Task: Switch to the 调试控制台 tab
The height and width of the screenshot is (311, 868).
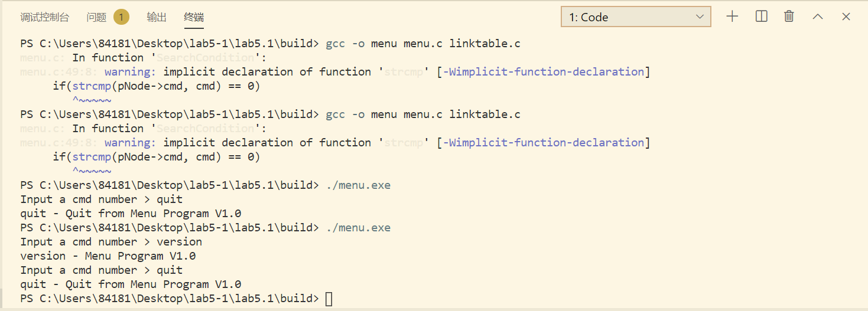Action: (44, 18)
